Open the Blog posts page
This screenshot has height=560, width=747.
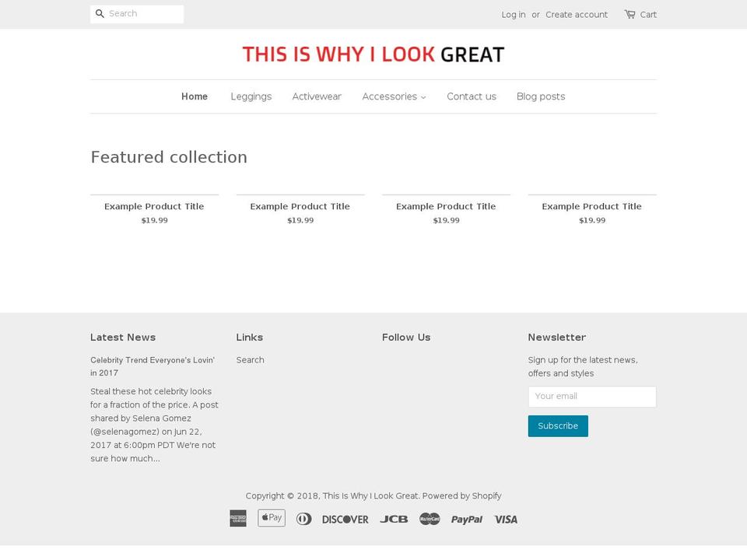click(541, 96)
